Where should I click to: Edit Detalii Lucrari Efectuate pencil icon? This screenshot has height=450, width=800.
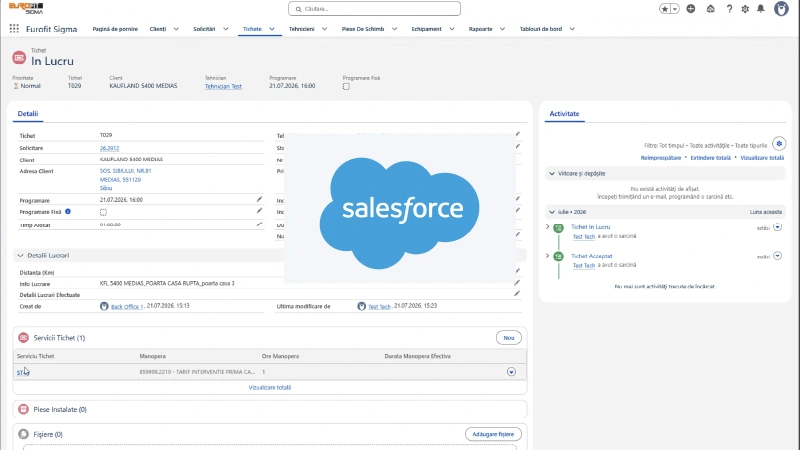coord(517,293)
